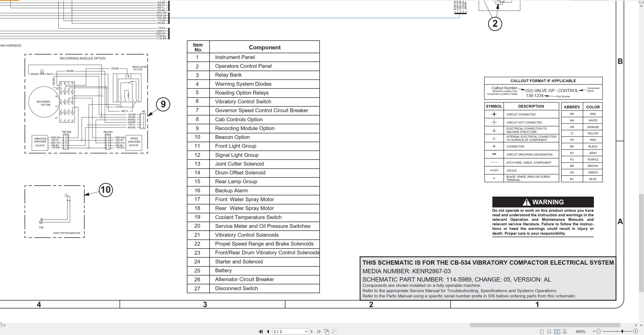Click the next view navigation icon
Screen dimensions: 644x335
tap(334, 331)
